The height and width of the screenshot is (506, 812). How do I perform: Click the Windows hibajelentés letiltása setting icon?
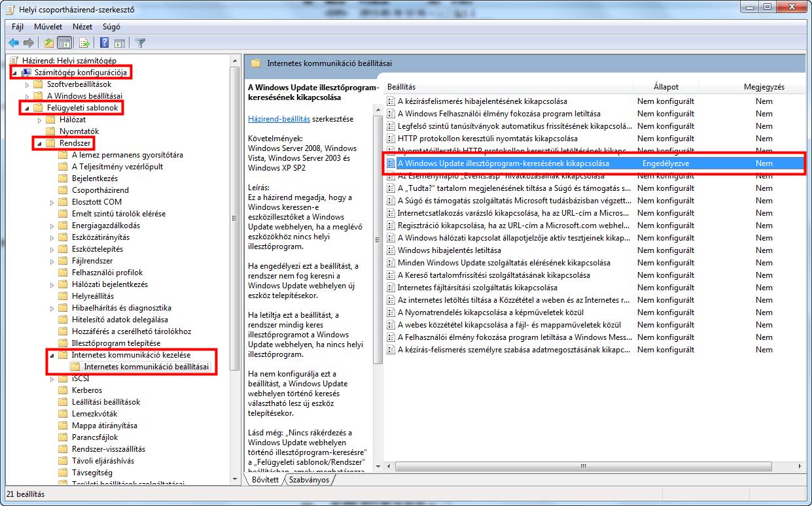click(x=391, y=250)
